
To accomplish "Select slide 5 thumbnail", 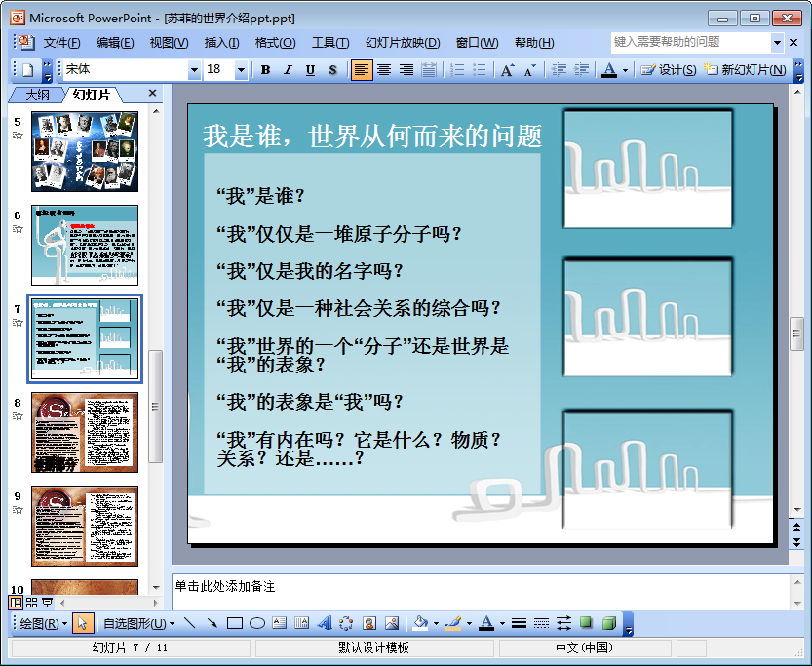I will tap(85, 152).
